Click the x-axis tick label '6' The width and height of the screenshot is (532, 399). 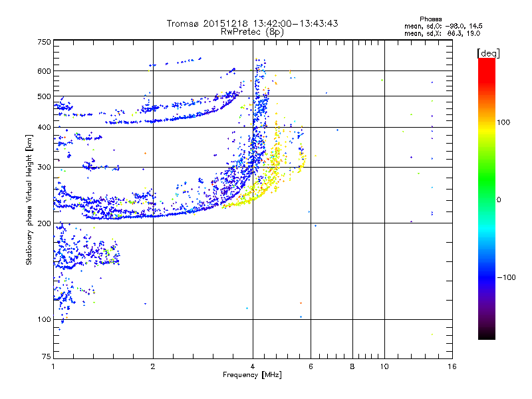(311, 366)
